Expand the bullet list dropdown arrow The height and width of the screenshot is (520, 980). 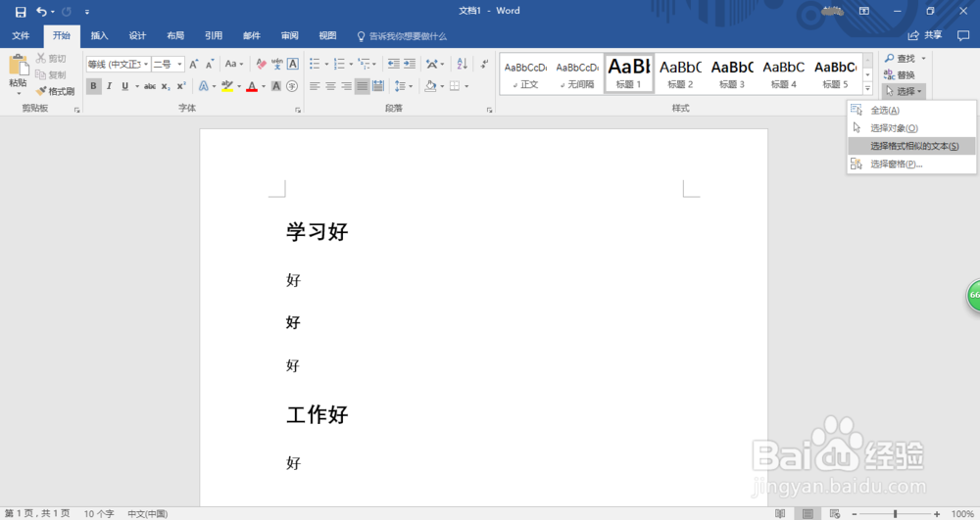[x=326, y=65]
